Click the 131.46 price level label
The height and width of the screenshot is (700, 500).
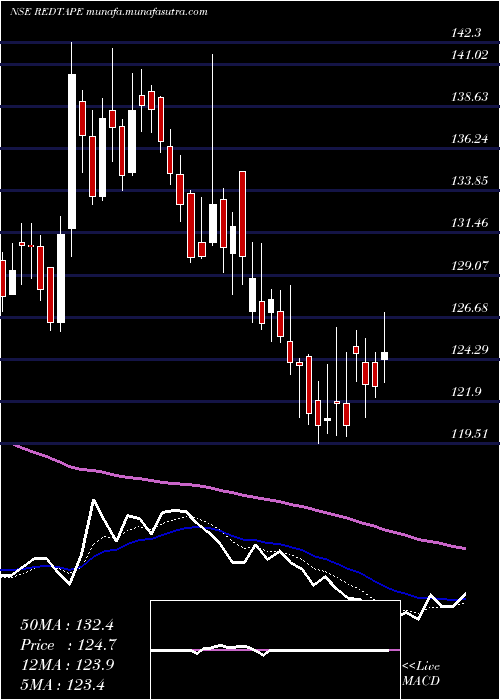[472, 223]
